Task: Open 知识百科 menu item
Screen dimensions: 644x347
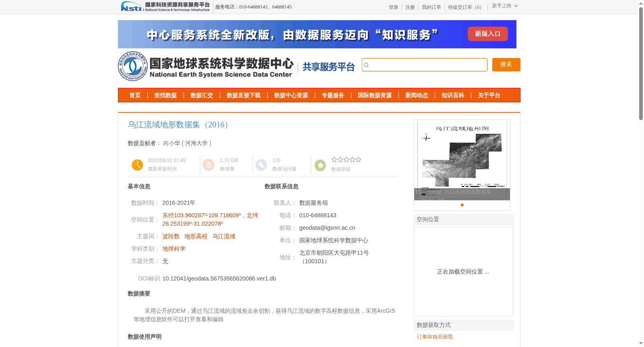Action: pos(453,96)
